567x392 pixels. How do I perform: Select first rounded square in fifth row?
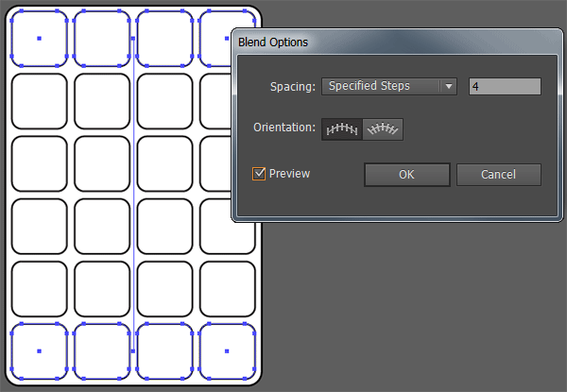click(39, 288)
